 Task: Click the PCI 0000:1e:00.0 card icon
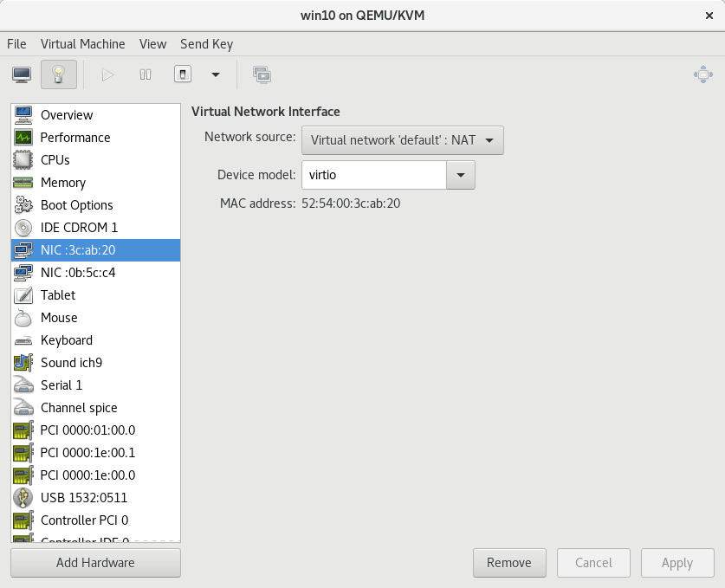click(x=23, y=475)
